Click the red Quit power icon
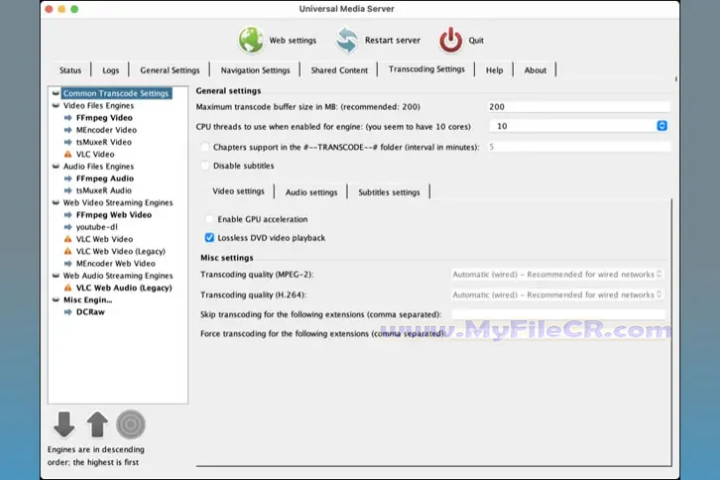 pyautogui.click(x=450, y=40)
